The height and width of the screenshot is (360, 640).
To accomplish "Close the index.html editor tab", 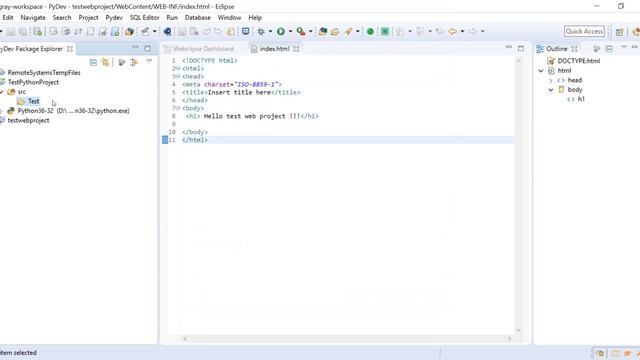I will tap(296, 49).
